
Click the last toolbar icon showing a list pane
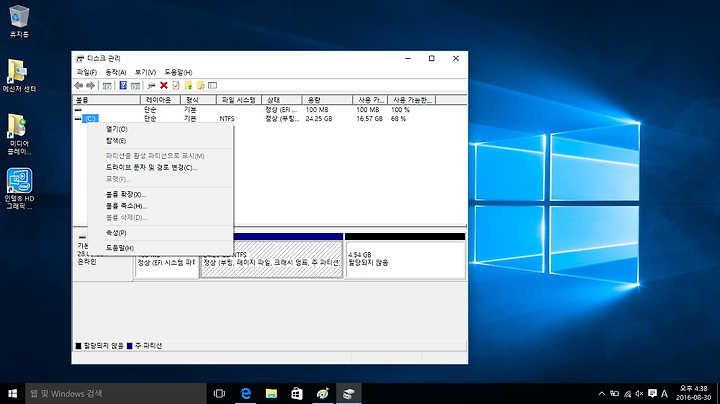tap(212, 85)
